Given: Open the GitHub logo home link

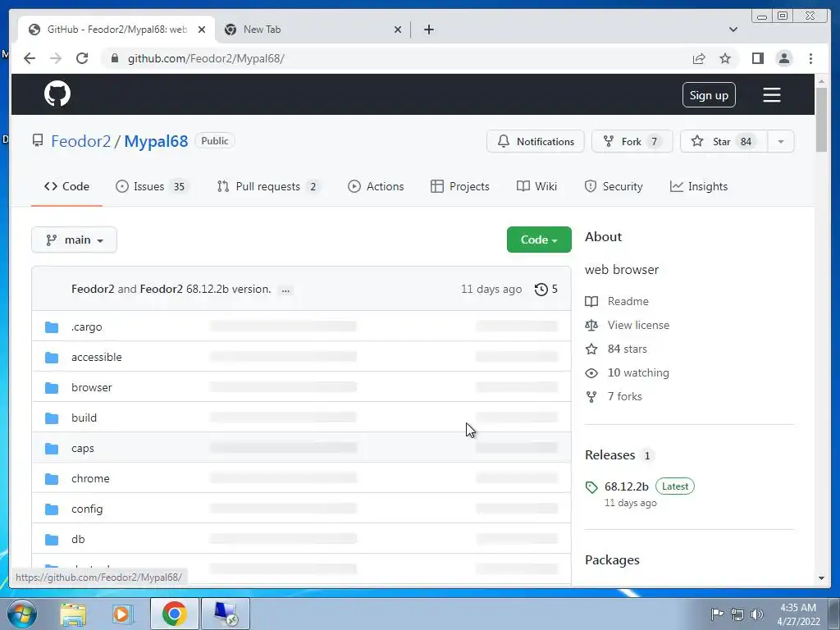Looking at the screenshot, I should pos(57,94).
